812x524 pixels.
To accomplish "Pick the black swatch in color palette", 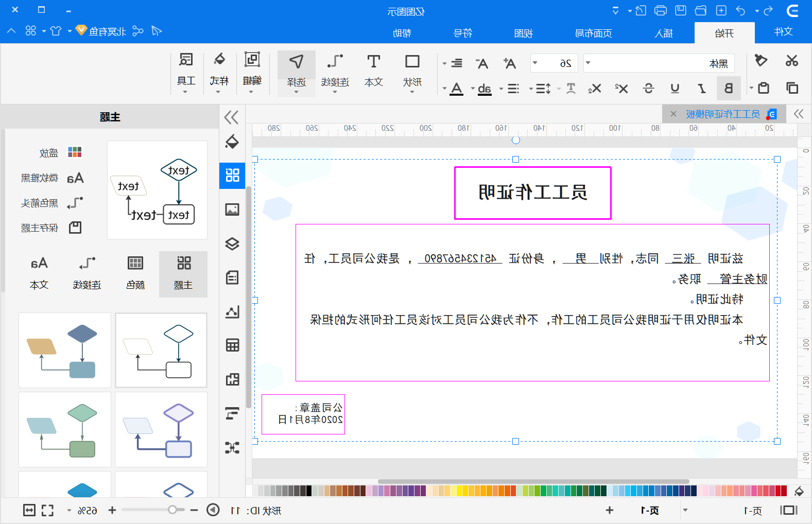I will coord(309,491).
